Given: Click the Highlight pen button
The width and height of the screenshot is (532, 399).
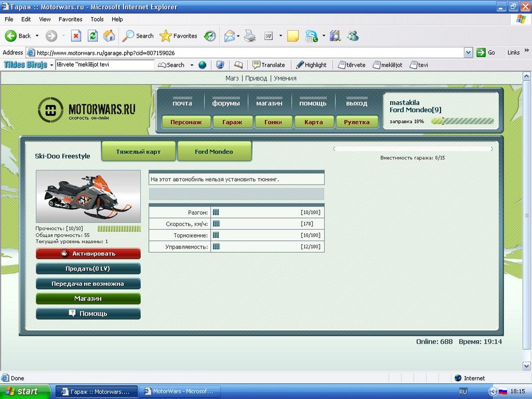Looking at the screenshot, I should tap(311, 65).
